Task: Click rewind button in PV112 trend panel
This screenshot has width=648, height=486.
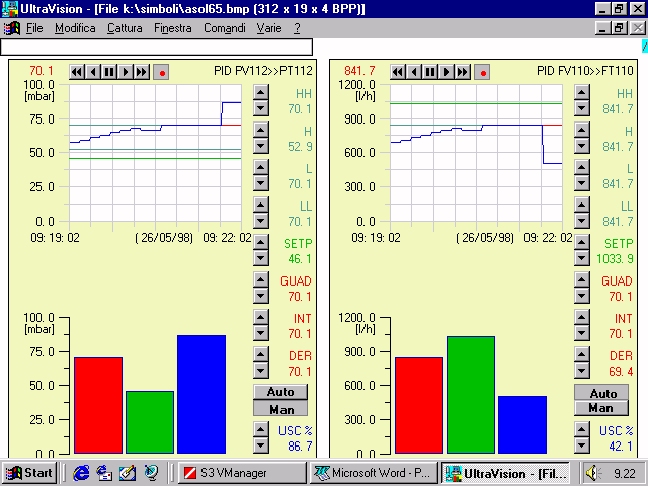Action: (76, 71)
